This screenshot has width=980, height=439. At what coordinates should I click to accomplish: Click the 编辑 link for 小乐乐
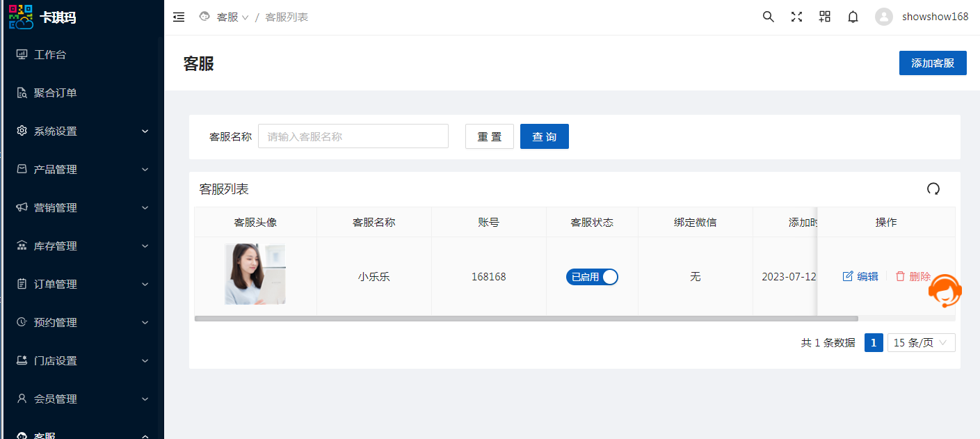point(860,277)
